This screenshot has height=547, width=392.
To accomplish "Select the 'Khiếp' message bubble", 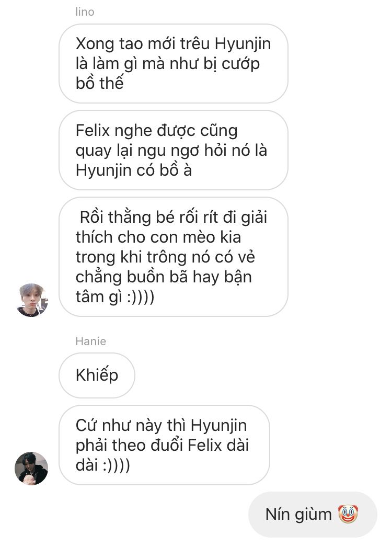I will tap(97, 375).
